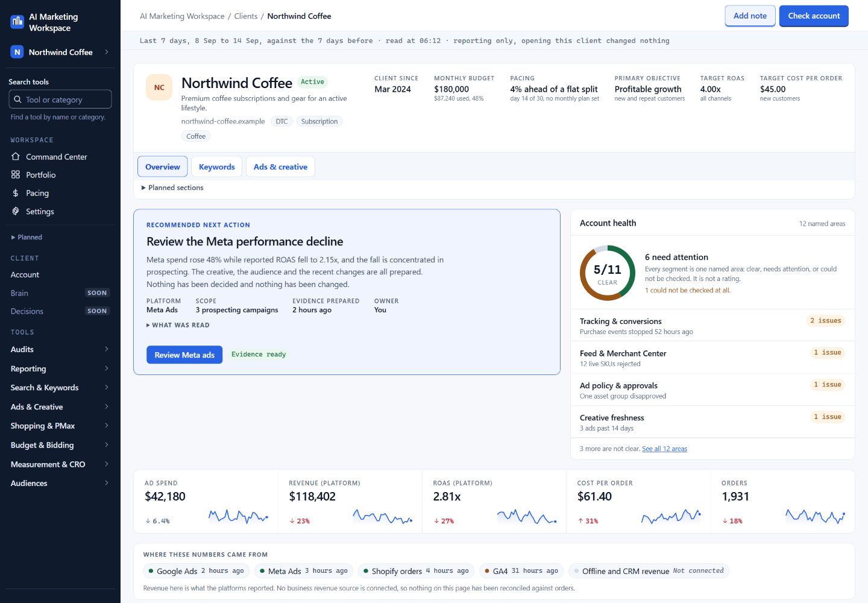Click the 2 issues badge
Image resolution: width=868 pixels, height=603 pixels.
(x=825, y=321)
